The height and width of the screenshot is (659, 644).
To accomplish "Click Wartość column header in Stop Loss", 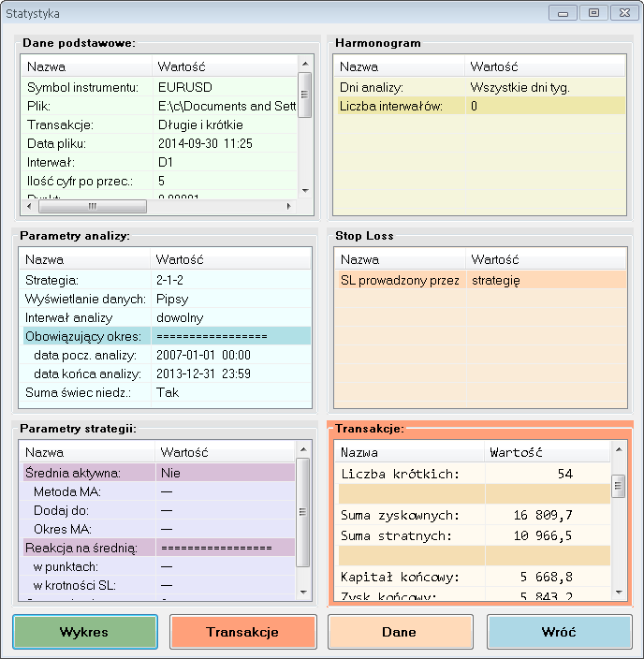I will pos(546,259).
